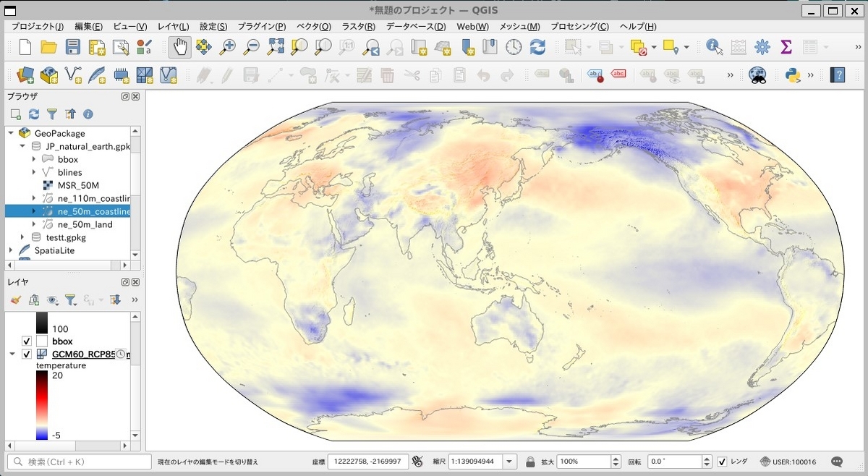
Task: Hide the GCM60_RCP85 raster layer
Action: tap(27, 354)
